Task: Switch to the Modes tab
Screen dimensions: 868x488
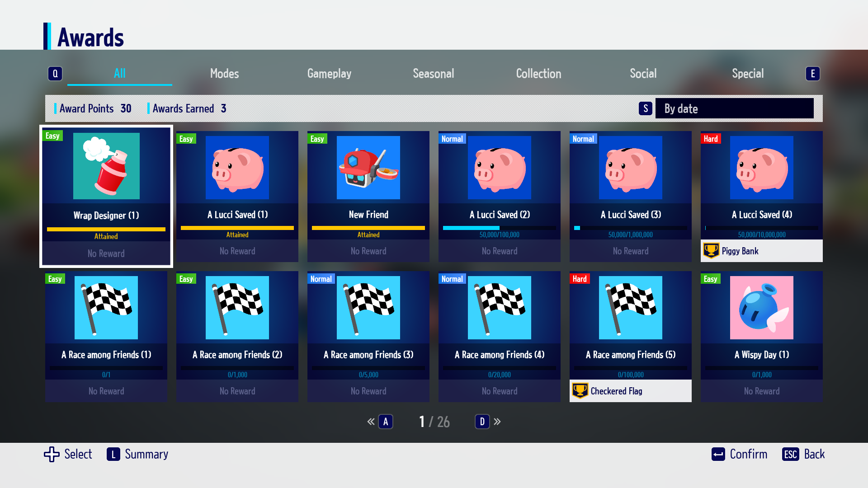Action: (x=225, y=73)
